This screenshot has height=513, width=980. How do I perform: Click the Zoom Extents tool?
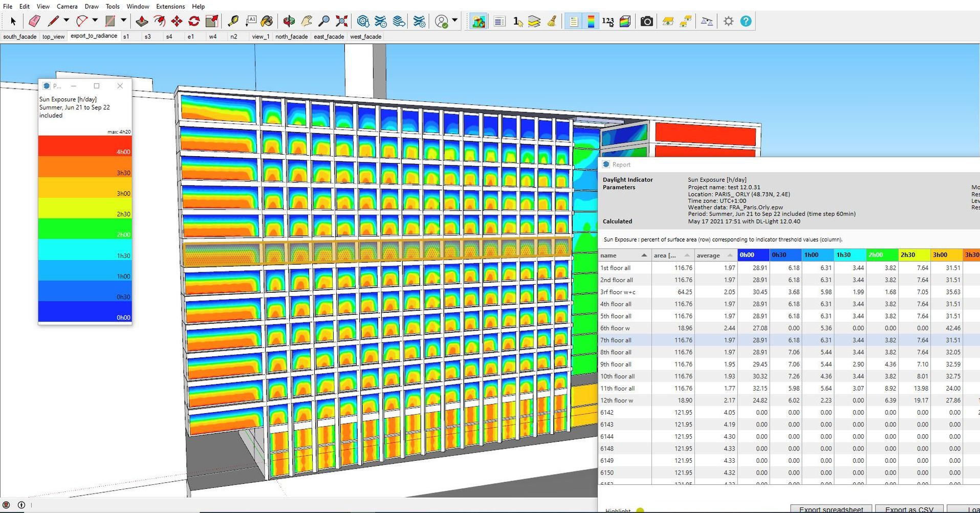[342, 21]
